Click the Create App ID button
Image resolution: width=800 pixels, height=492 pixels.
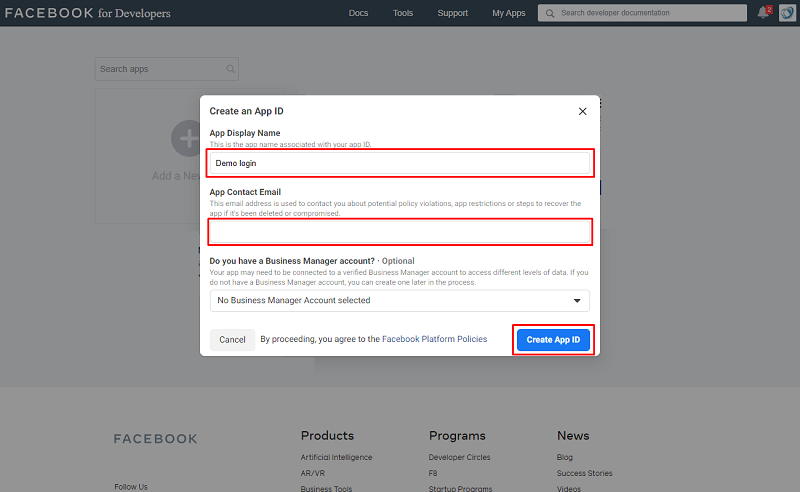pos(553,340)
